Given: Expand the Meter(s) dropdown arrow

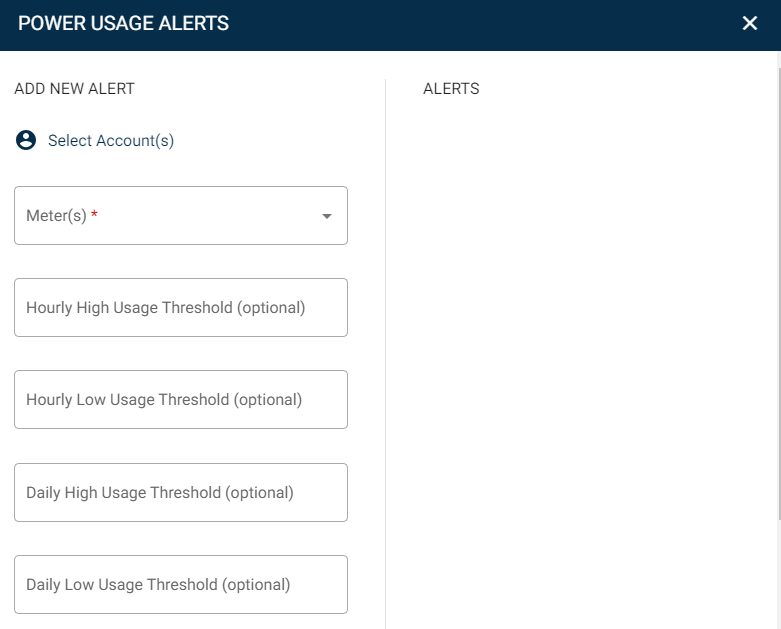Looking at the screenshot, I should pyautogui.click(x=327, y=216).
